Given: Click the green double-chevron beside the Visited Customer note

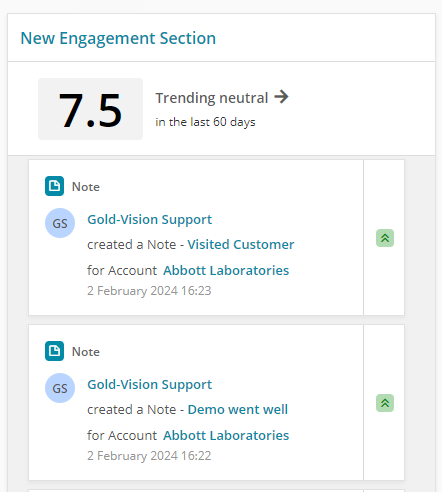Looking at the screenshot, I should coord(385,238).
